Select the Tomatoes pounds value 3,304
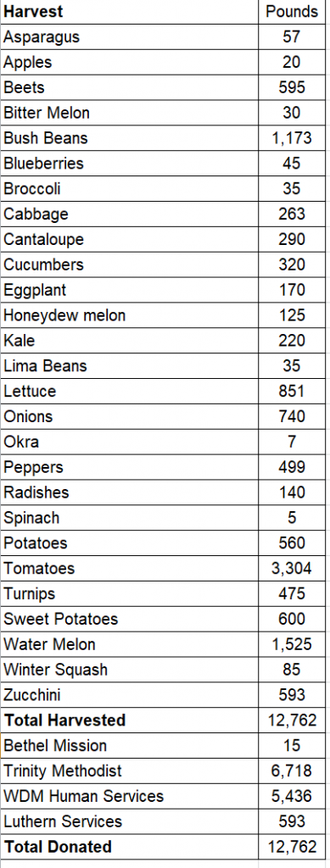The image size is (330, 868). pos(292,569)
